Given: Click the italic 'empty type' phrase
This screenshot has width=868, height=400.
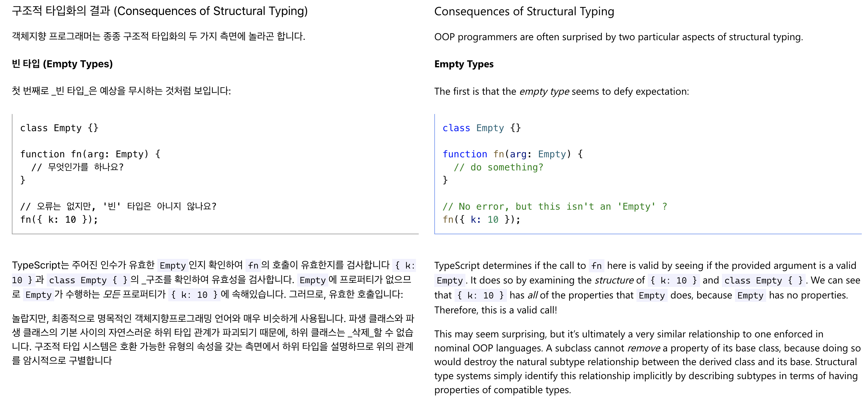Looking at the screenshot, I should (544, 91).
